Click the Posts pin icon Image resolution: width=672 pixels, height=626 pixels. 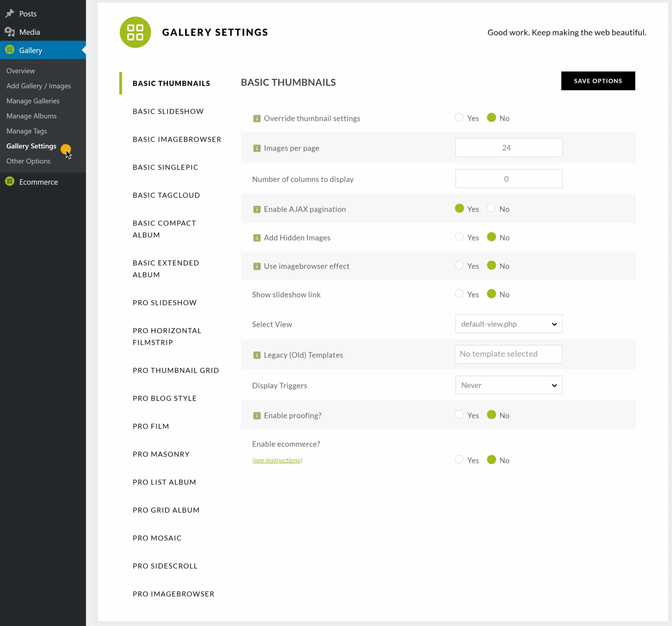10,13
